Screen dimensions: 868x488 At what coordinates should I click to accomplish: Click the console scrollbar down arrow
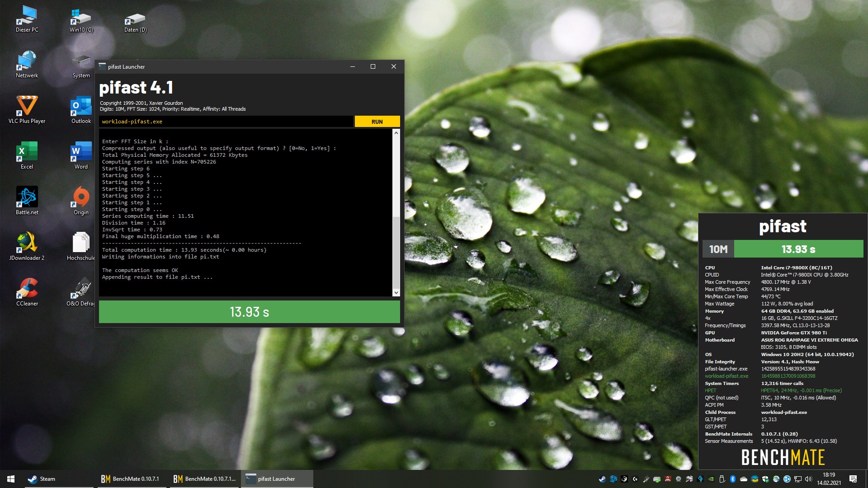pos(396,293)
